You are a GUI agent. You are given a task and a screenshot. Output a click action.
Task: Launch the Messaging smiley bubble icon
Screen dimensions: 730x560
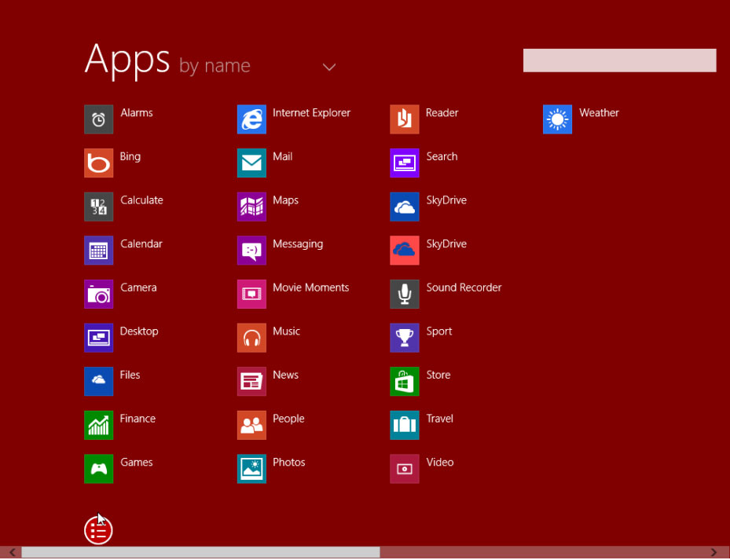click(x=252, y=251)
